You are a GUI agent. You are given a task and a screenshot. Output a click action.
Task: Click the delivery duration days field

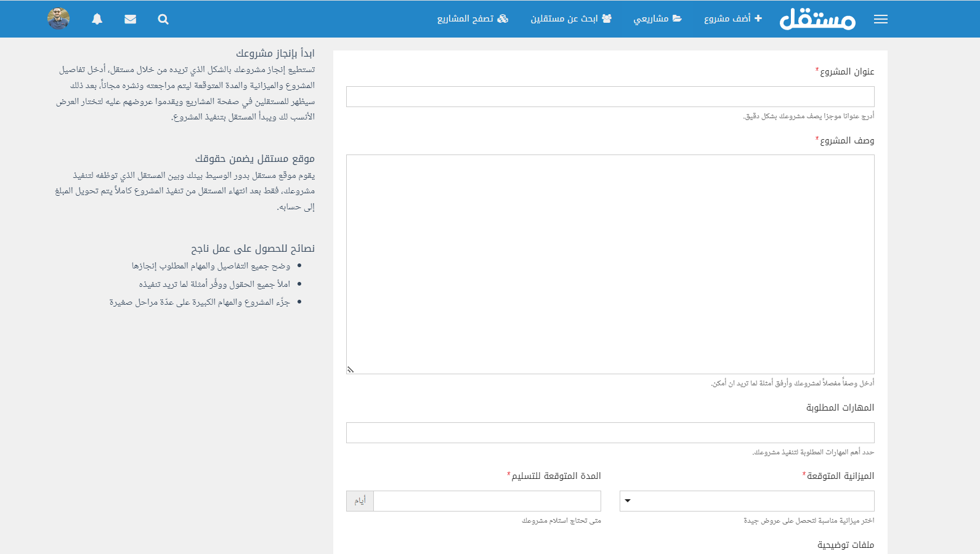(x=487, y=501)
